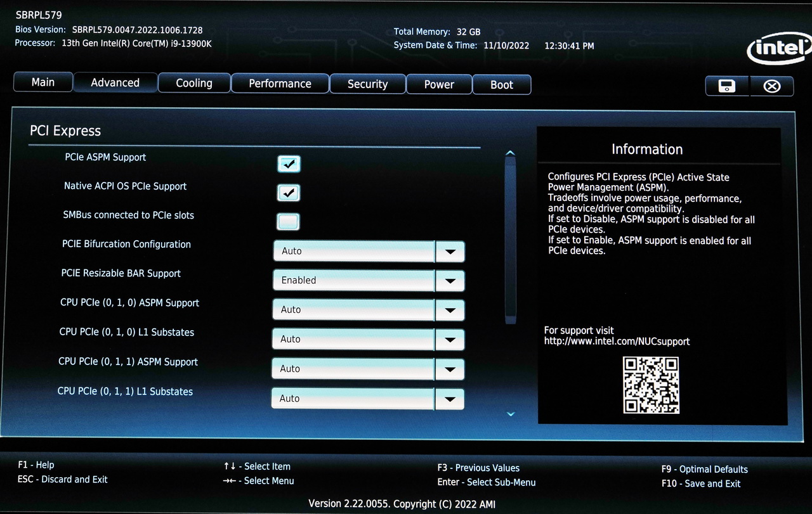Click the system time 12:30:41 PM
This screenshot has height=514, width=812.
click(569, 46)
